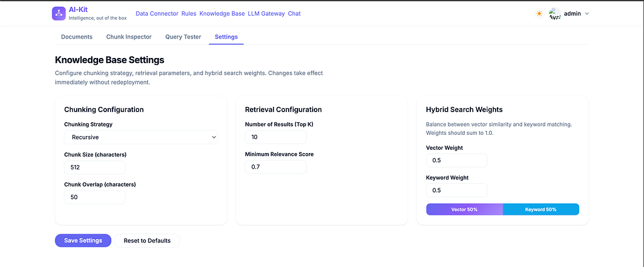Focus the Chunk Overlap input field

[x=95, y=197]
